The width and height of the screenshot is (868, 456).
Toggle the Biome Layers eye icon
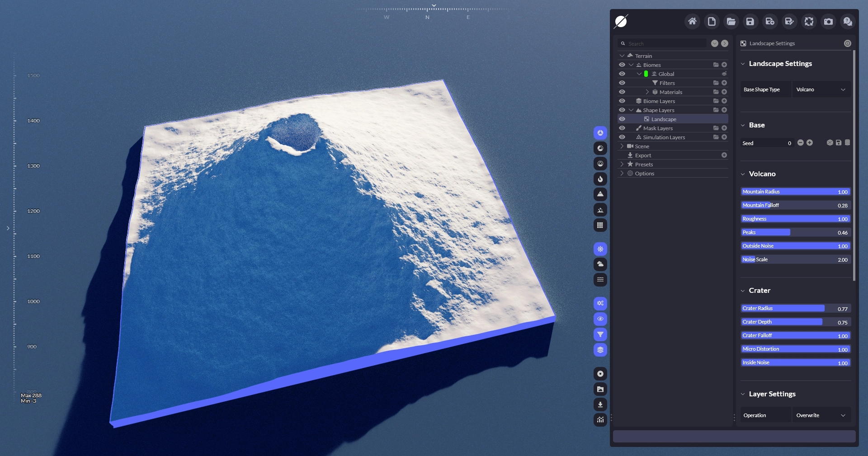point(622,101)
